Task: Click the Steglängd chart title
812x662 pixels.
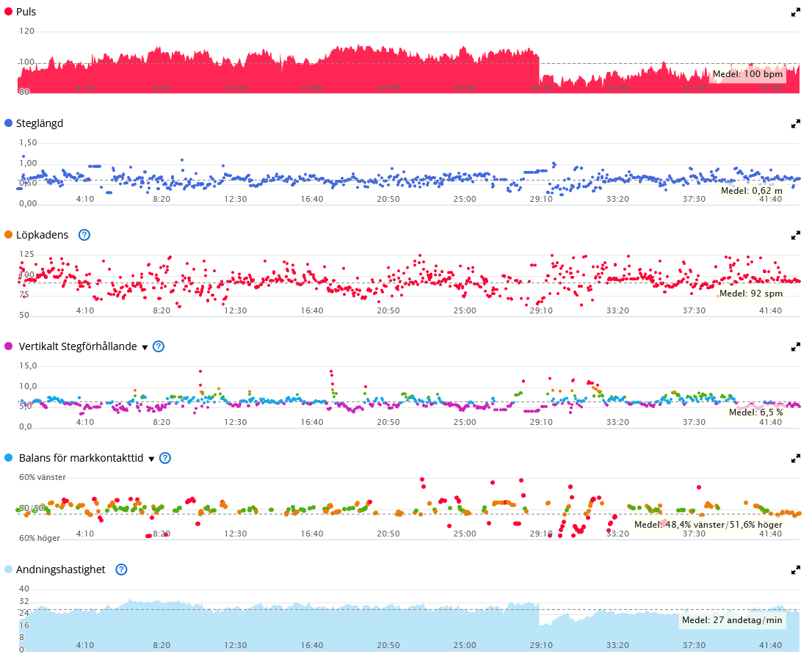Action: click(40, 123)
